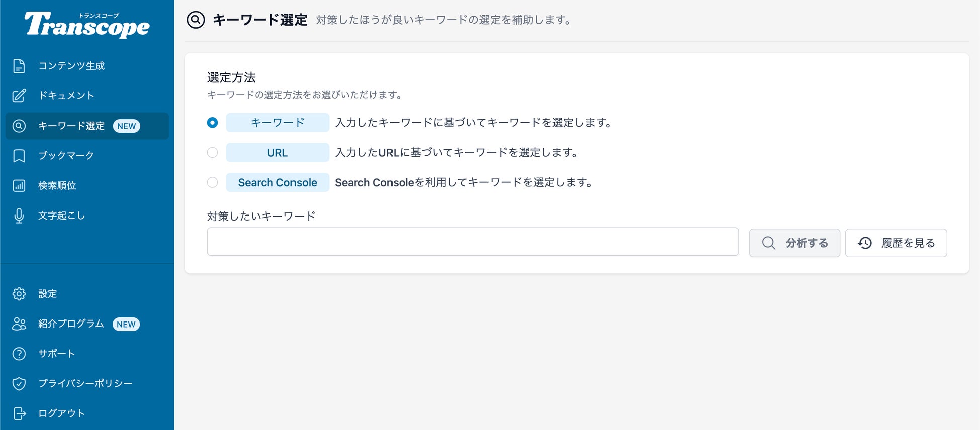
Task: Open キーワード選定 in the sidebar
Action: tap(71, 126)
